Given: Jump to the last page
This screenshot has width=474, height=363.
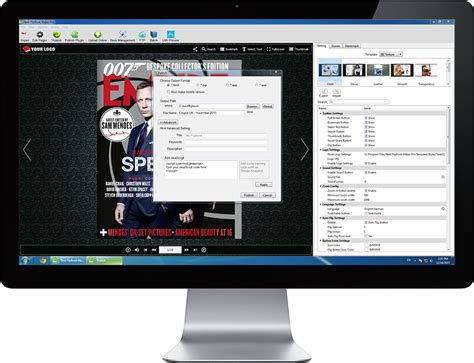Looking at the screenshot, I should point(195,250).
